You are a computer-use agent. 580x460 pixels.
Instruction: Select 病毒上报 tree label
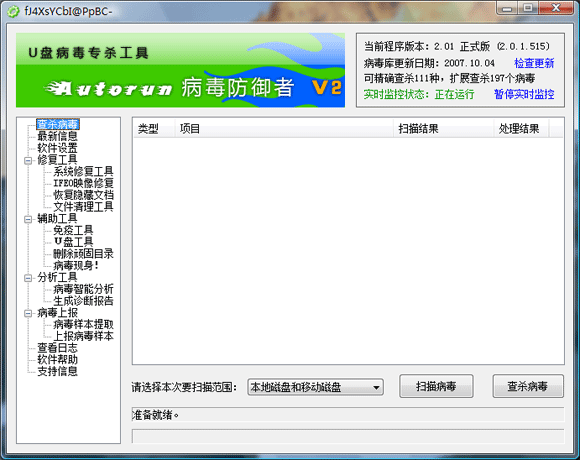coord(57,313)
